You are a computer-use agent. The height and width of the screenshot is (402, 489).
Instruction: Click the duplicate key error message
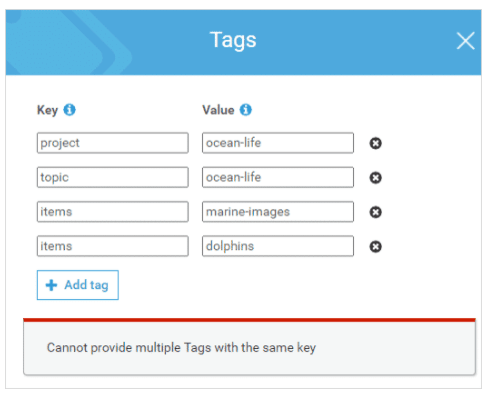(181, 348)
